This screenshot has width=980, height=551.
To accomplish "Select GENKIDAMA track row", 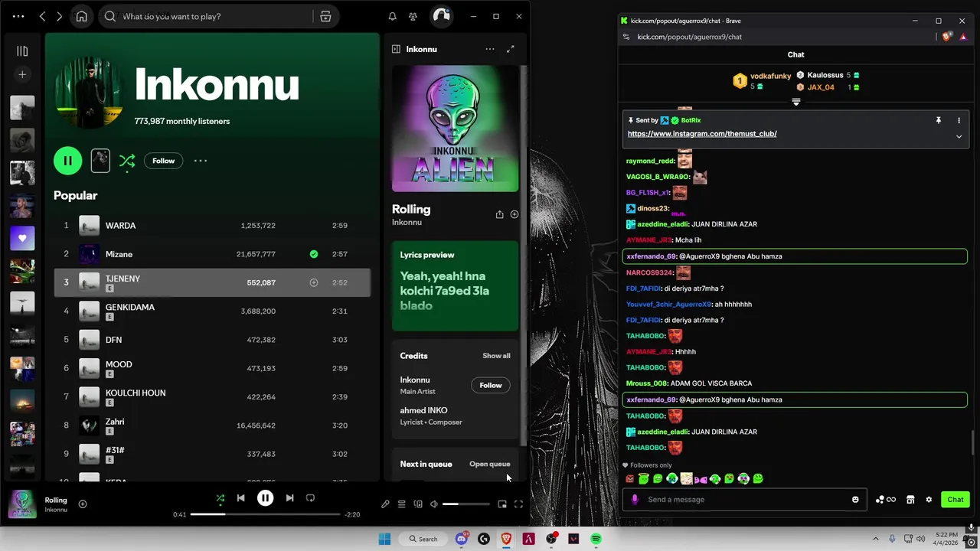I will coord(212,311).
